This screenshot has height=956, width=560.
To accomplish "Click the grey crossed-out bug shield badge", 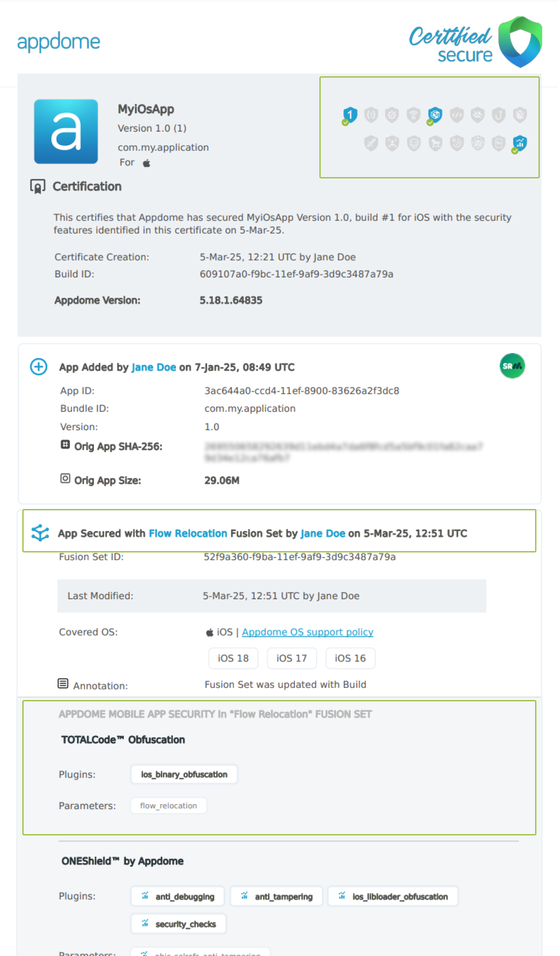I will (x=520, y=115).
